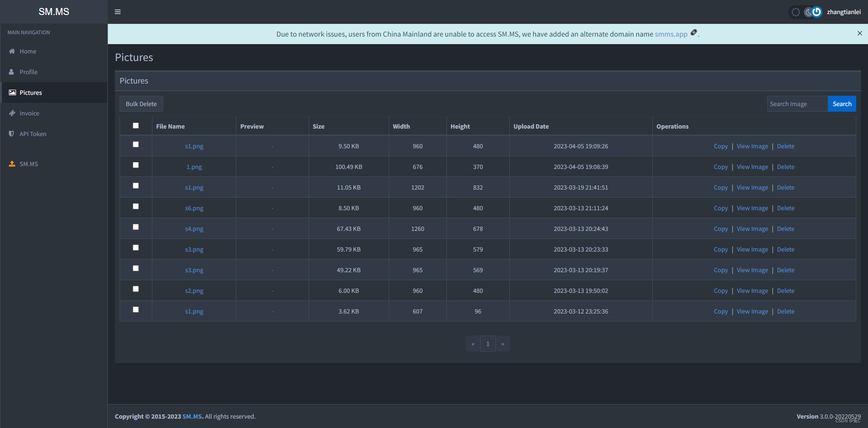868x428 pixels.
Task: Copy the s4.png image link
Action: pyautogui.click(x=721, y=229)
